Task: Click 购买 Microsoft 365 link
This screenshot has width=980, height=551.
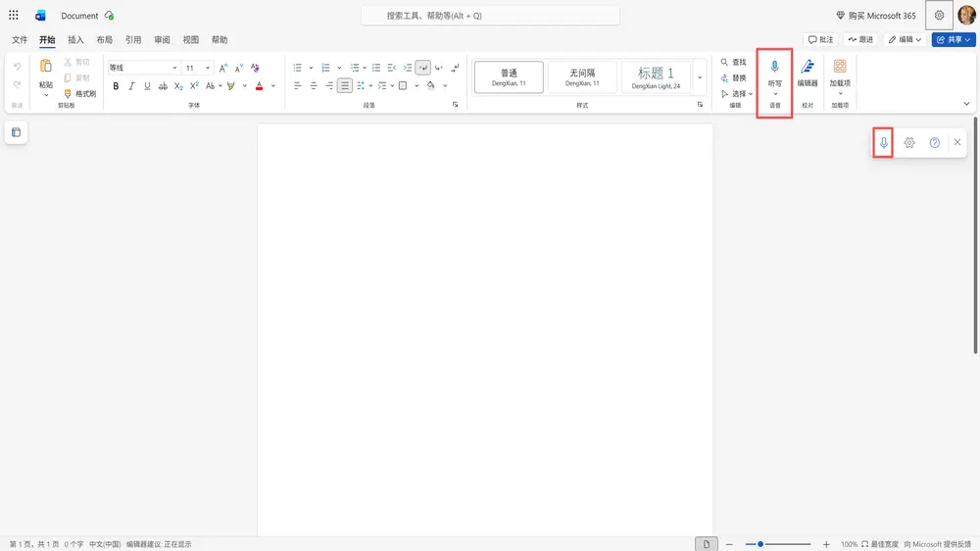Action: 875,16
